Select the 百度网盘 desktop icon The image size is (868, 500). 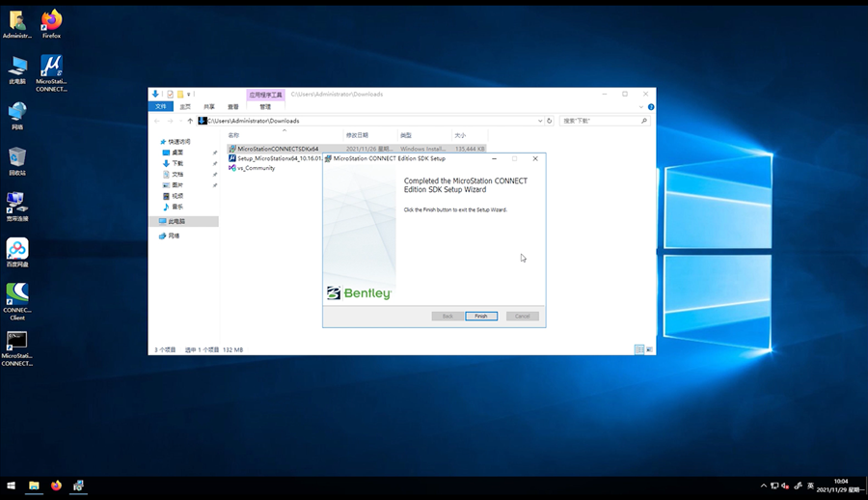17,252
